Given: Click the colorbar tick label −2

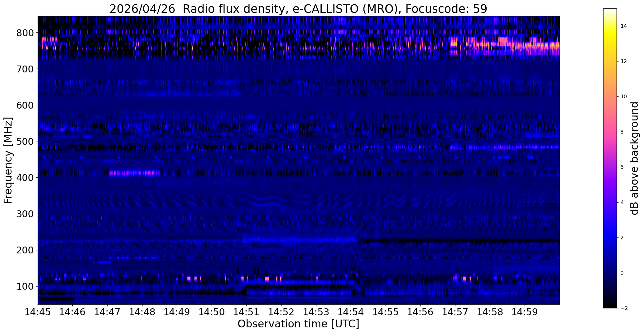Looking at the screenshot, I should click(624, 308).
